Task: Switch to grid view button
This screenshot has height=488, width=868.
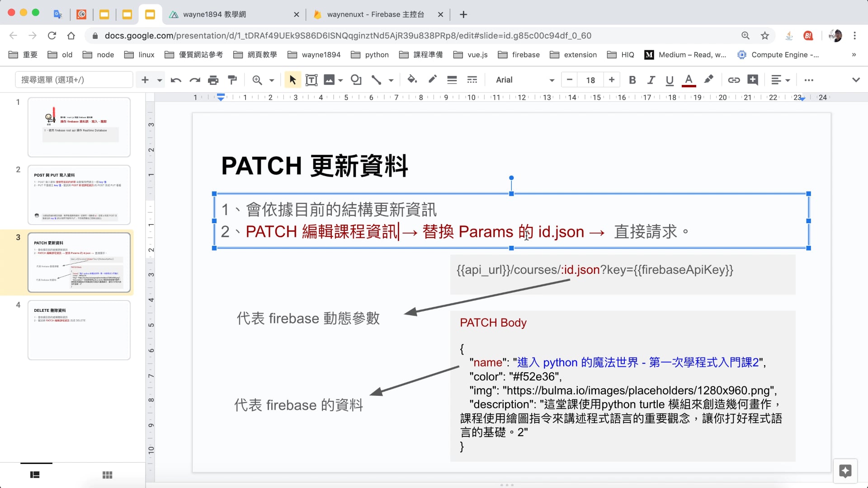Action: click(x=107, y=475)
